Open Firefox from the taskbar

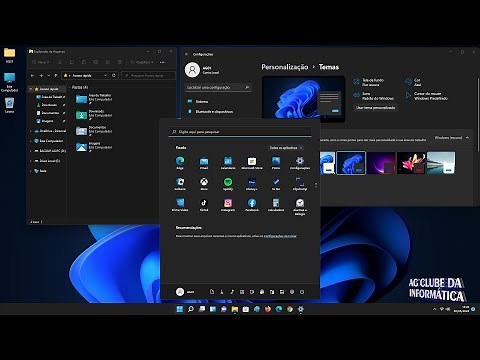point(268,309)
